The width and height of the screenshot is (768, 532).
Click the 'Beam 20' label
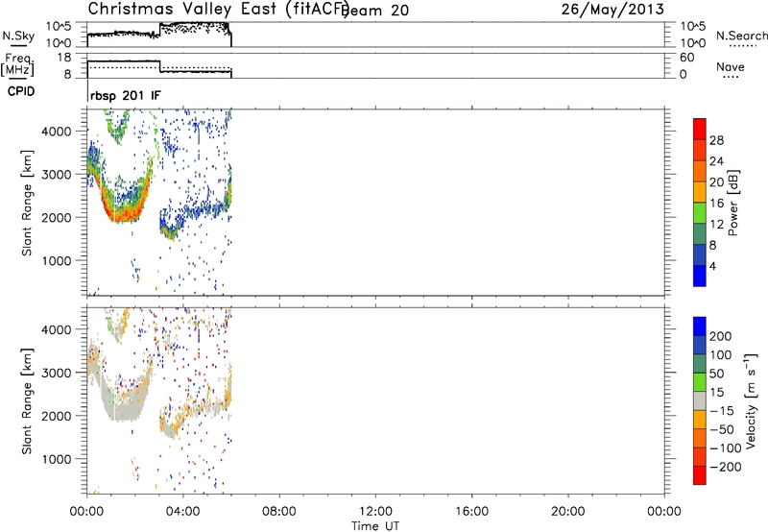tap(375, 10)
